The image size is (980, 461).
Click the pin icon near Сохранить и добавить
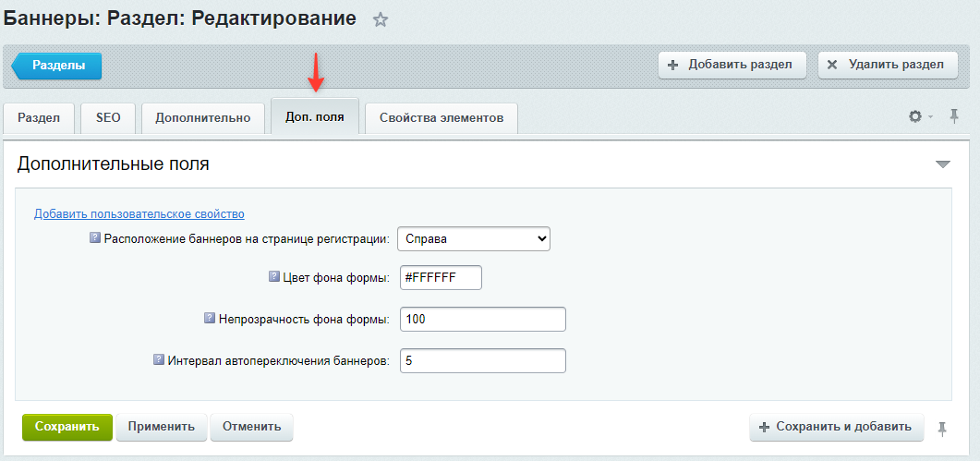[942, 428]
